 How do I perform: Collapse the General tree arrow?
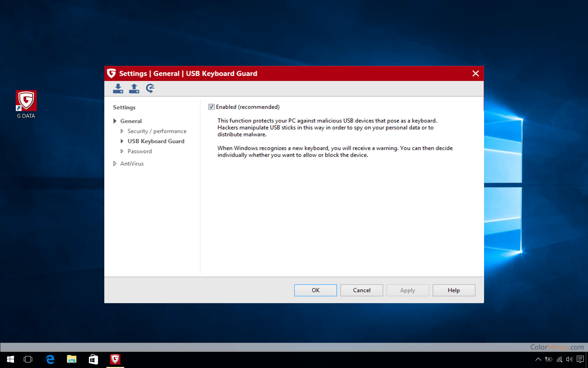[115, 121]
